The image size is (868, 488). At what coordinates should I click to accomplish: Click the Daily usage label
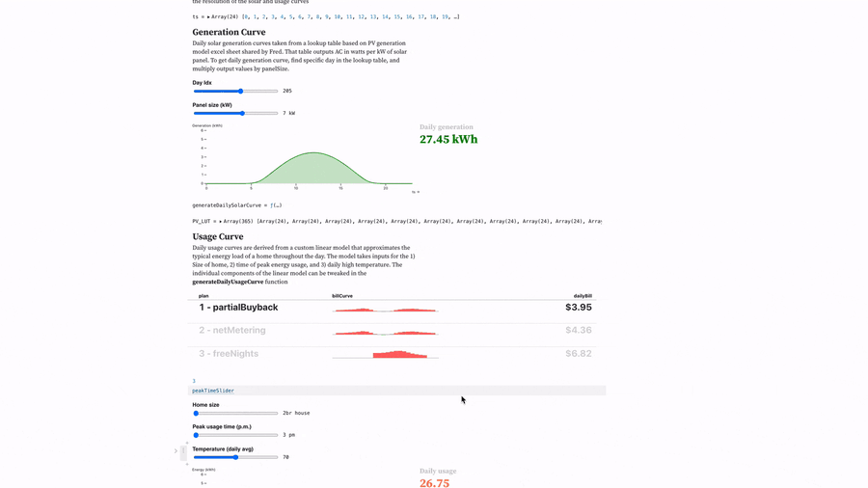[438, 472]
